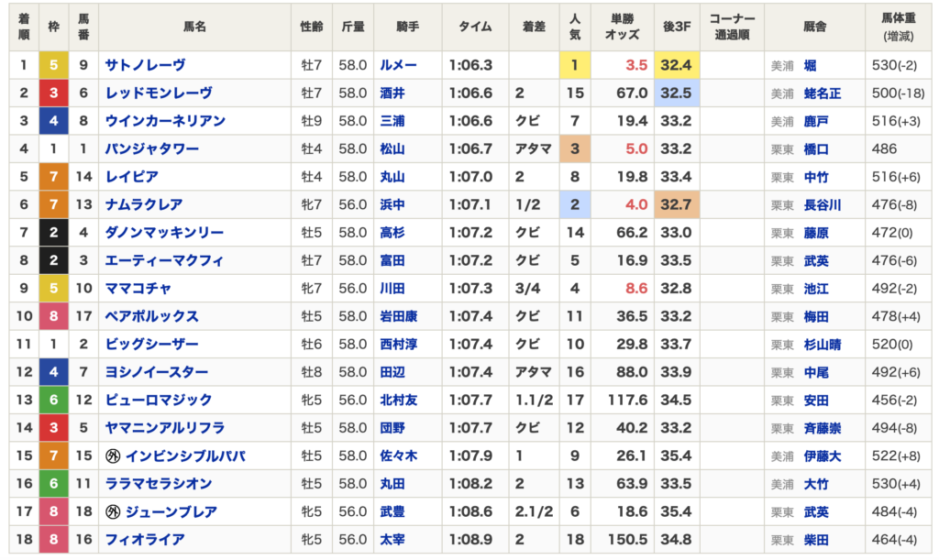Click the タイム column header

pos(475,27)
